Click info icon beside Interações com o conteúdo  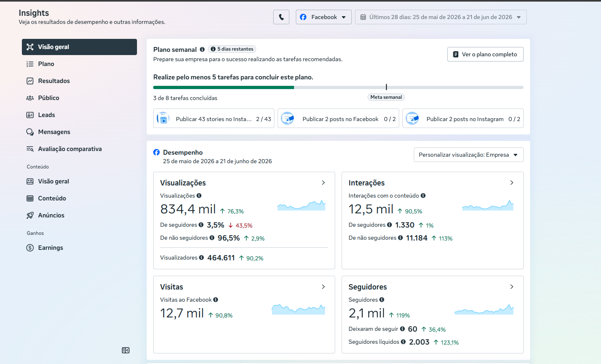[x=423, y=196]
